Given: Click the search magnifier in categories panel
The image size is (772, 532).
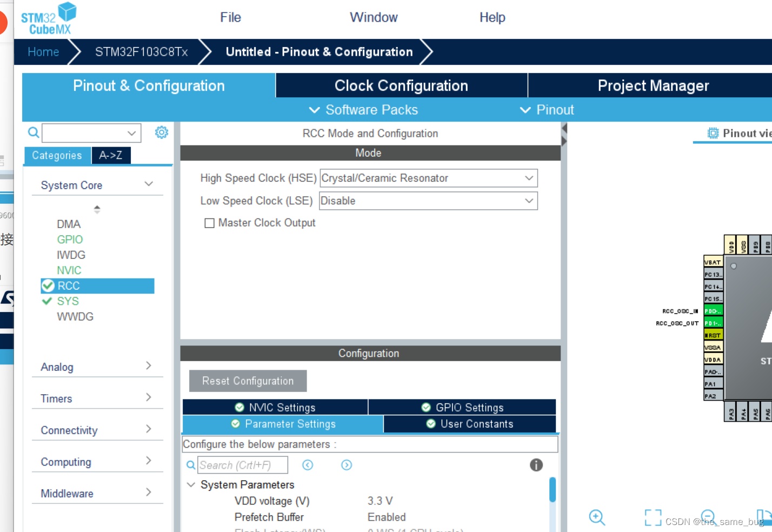Looking at the screenshot, I should click(33, 132).
